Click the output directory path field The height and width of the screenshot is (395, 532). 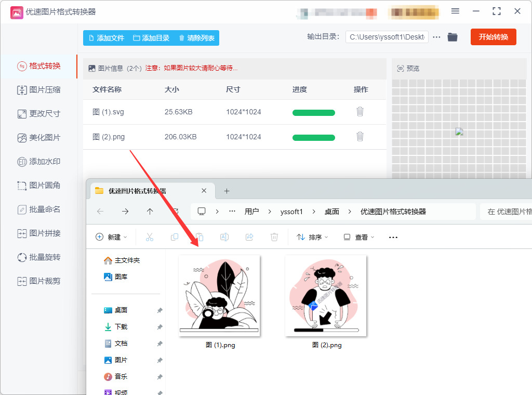pyautogui.click(x=387, y=37)
